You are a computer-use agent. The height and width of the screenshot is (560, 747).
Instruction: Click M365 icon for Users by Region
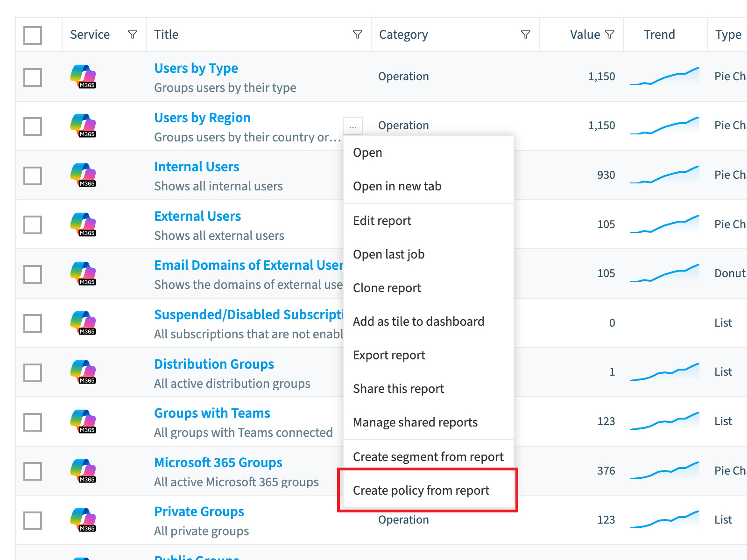[x=83, y=126]
